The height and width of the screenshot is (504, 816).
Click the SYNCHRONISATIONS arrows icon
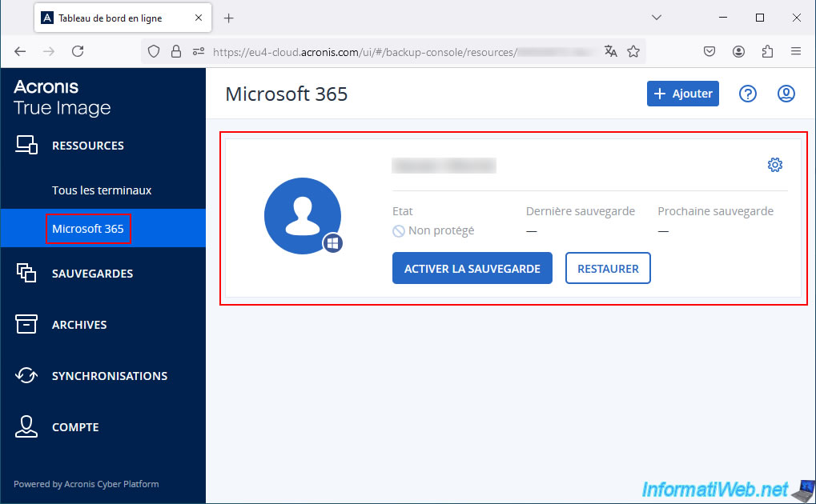26,375
